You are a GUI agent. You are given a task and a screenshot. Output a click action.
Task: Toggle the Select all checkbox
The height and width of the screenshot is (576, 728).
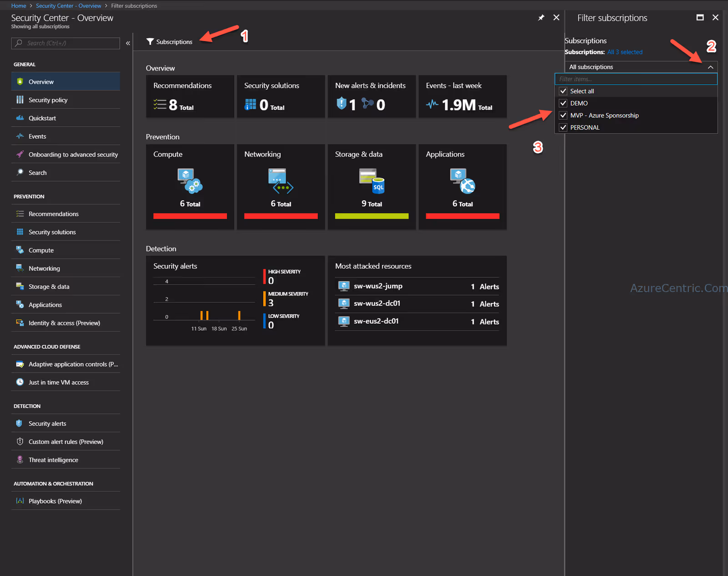click(563, 91)
